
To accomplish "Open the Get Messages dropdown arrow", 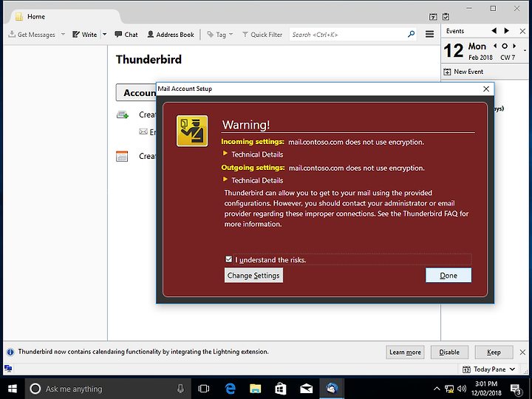I will click(63, 35).
